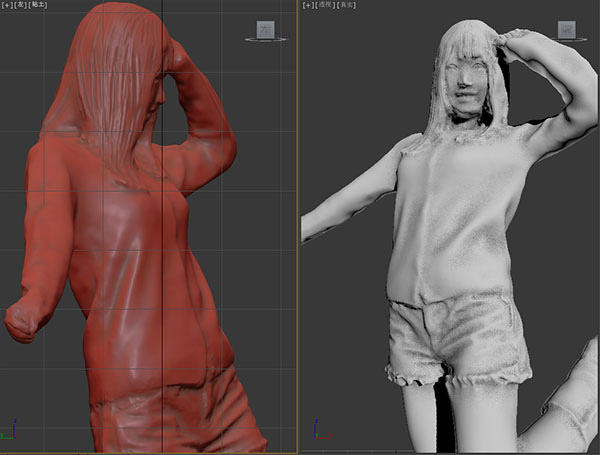The height and width of the screenshot is (455, 600).
Task: Open the [+] general menu of right viewport
Action: (308, 5)
